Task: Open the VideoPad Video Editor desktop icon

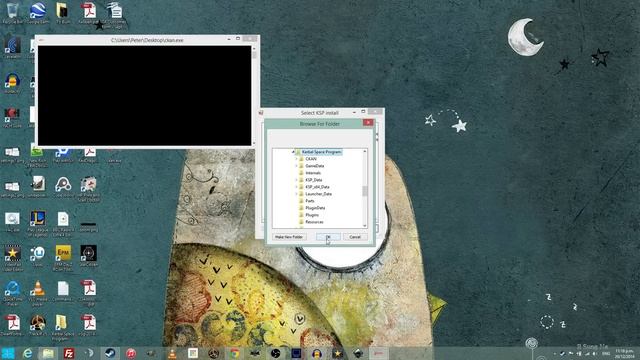Action: pos(13,257)
